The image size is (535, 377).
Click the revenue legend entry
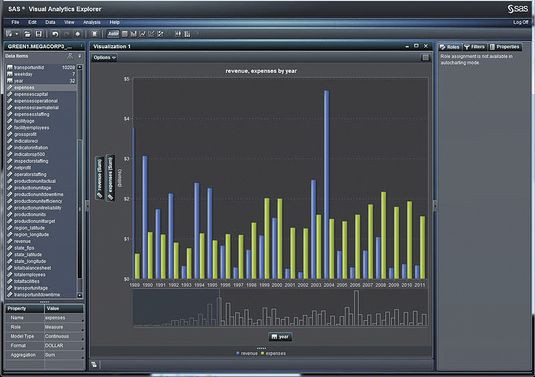[247, 353]
